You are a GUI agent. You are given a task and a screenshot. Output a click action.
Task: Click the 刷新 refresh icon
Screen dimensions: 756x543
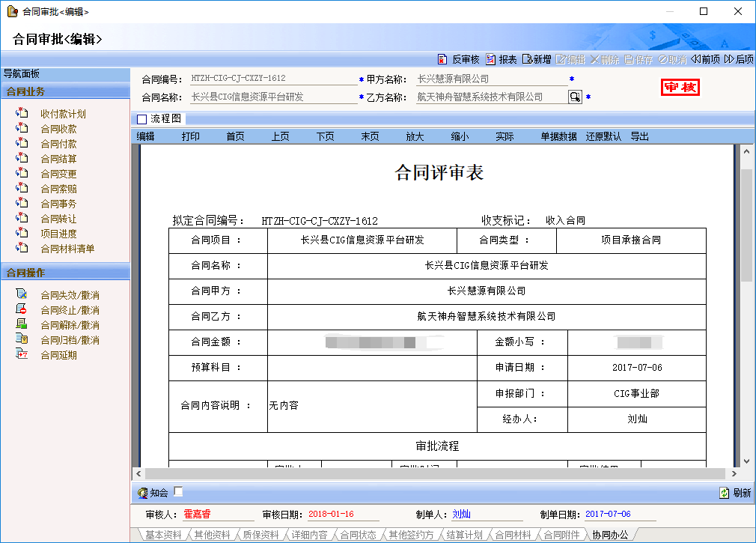pos(725,493)
